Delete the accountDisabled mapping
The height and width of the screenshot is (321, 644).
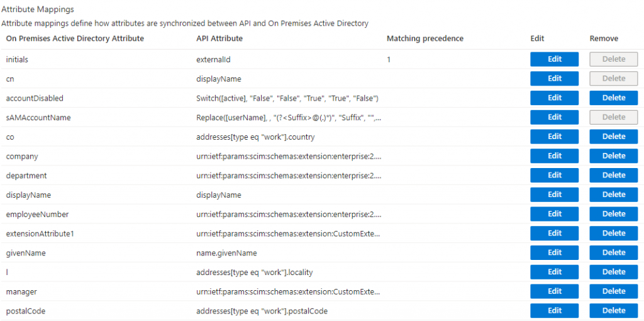coord(613,98)
